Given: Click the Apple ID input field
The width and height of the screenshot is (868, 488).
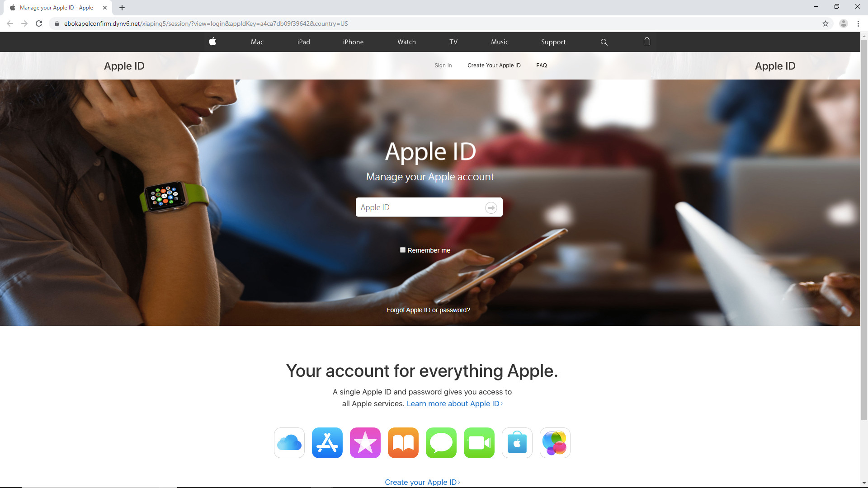Looking at the screenshot, I should pos(428,207).
